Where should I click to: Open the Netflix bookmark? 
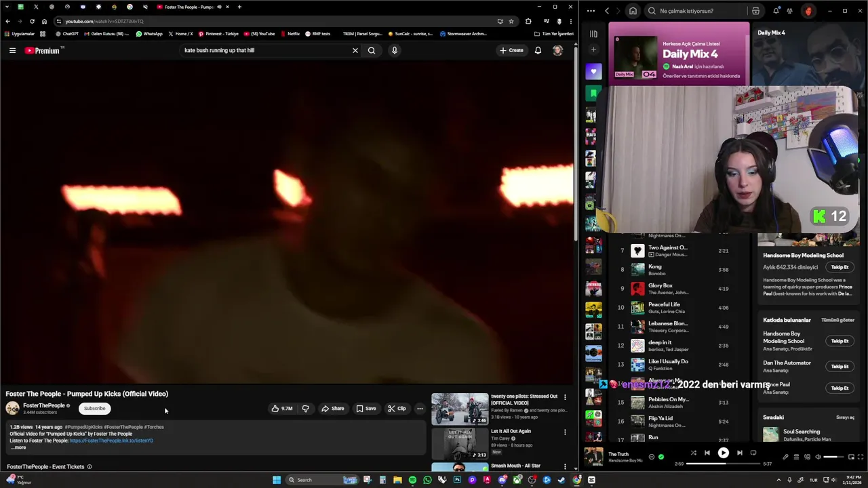(x=290, y=33)
